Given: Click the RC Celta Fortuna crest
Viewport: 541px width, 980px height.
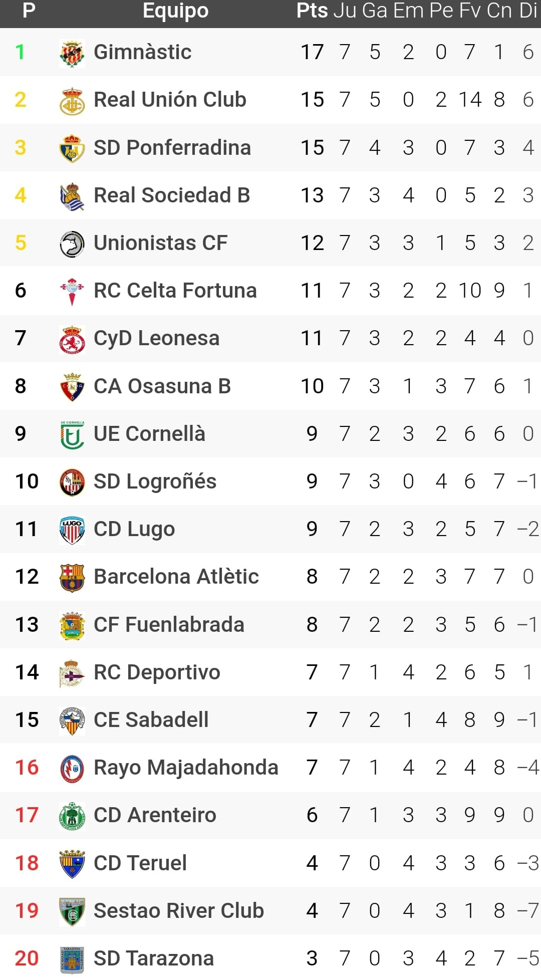Looking at the screenshot, I should [x=72, y=291].
